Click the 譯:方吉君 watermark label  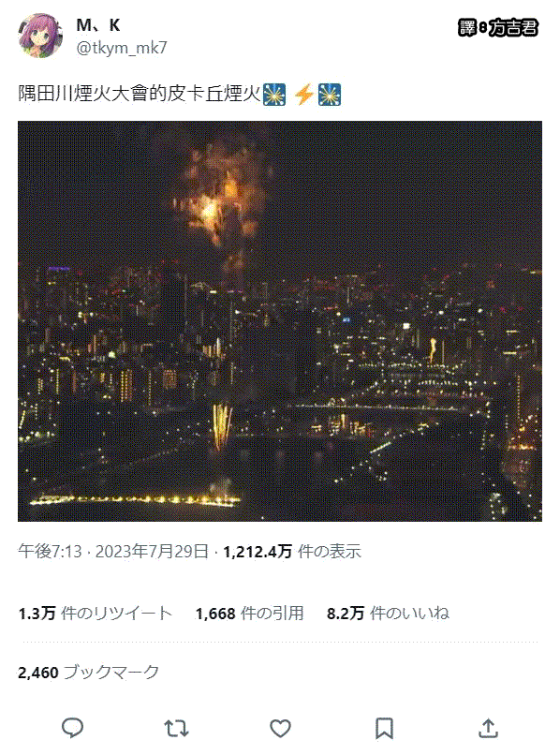(498, 27)
